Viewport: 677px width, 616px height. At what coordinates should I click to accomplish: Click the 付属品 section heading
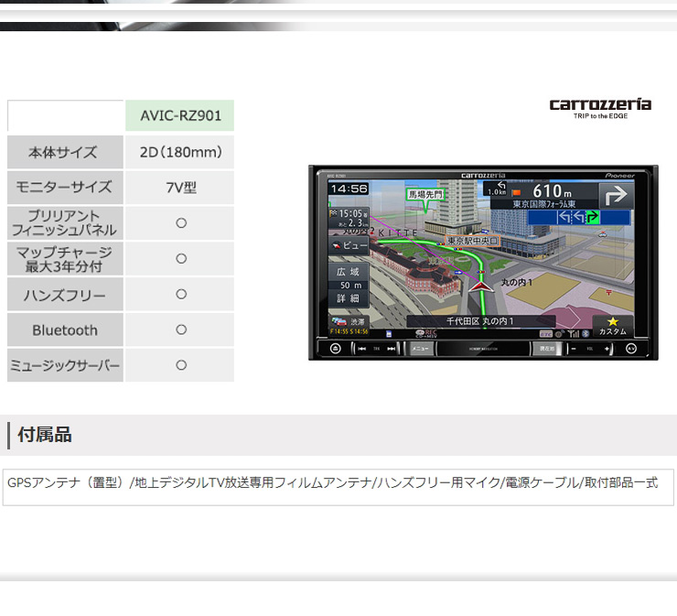[45, 435]
